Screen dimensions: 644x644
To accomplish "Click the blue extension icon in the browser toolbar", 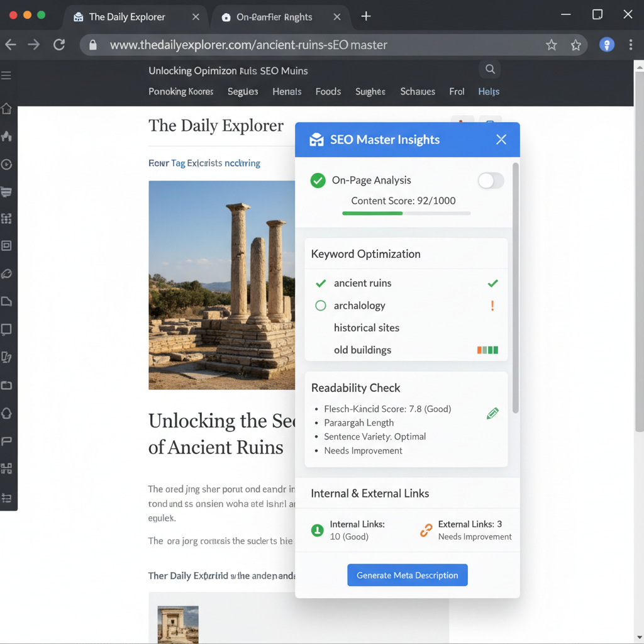I will point(607,45).
